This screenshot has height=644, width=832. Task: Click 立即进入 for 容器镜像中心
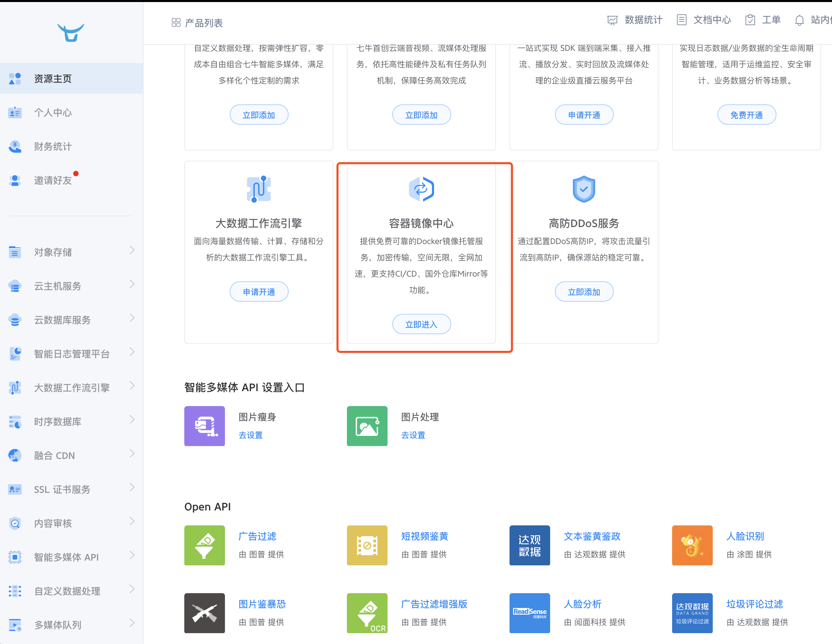click(421, 324)
